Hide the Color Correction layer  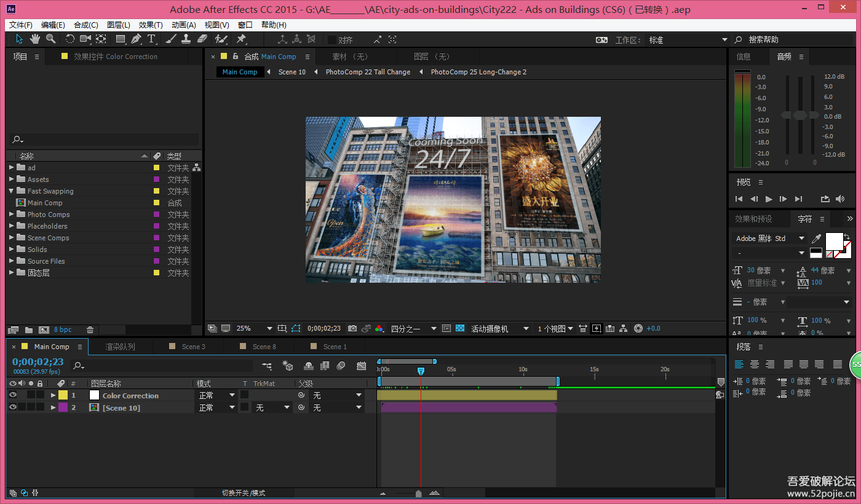pos(12,395)
